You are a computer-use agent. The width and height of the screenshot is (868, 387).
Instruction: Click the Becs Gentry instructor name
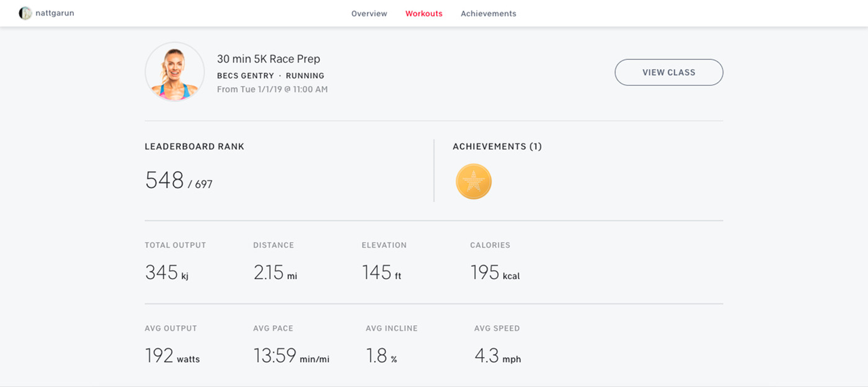(x=245, y=76)
